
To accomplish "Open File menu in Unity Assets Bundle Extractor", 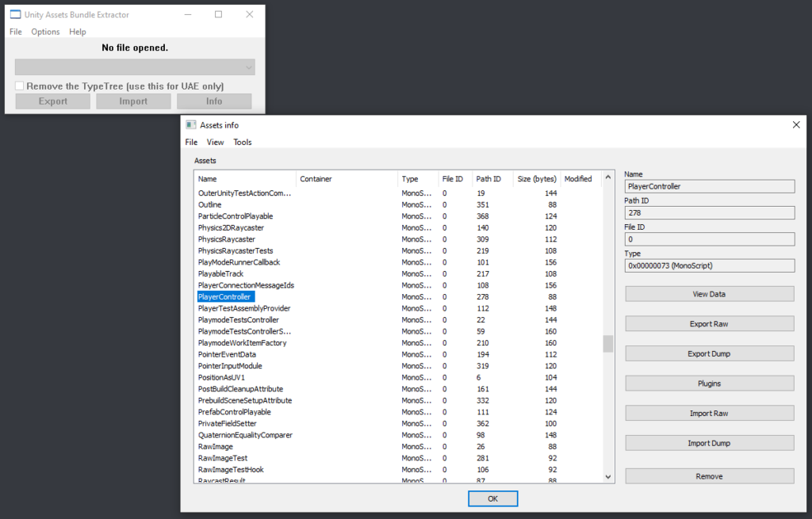I will tap(16, 32).
